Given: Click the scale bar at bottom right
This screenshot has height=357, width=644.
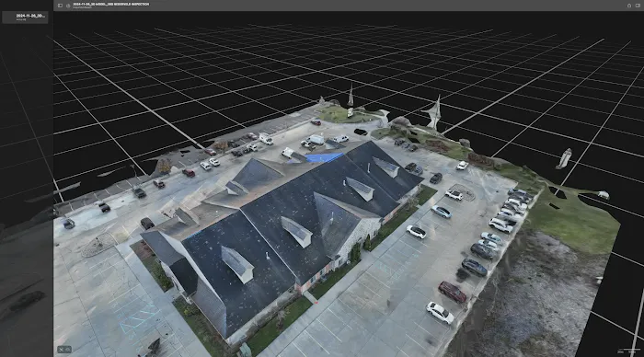Looking at the screenshot, I should pos(628,351).
